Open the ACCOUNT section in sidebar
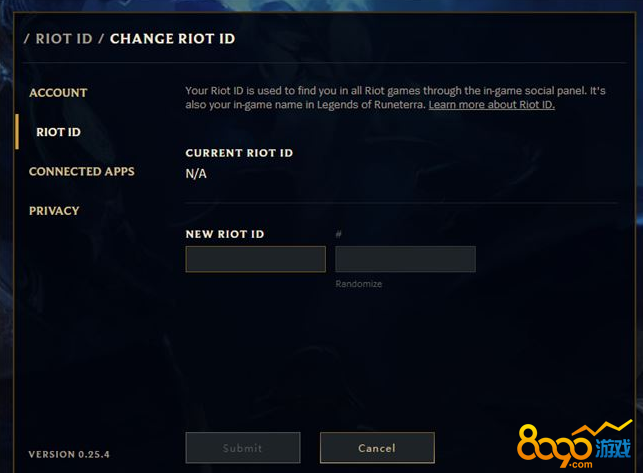 pos(58,93)
